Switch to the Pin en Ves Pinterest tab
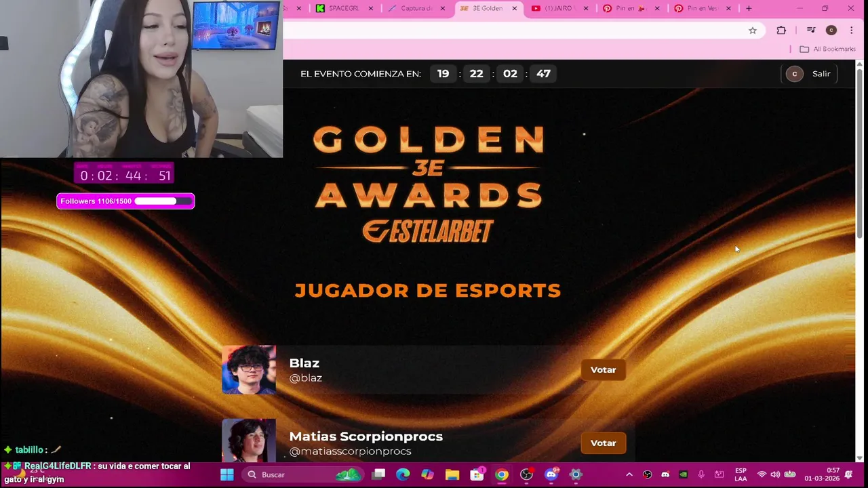 [703, 8]
